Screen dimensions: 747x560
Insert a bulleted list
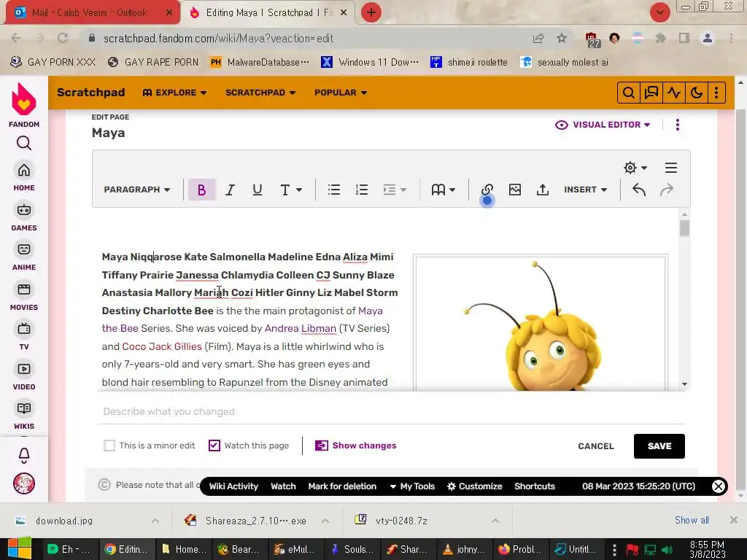(334, 190)
